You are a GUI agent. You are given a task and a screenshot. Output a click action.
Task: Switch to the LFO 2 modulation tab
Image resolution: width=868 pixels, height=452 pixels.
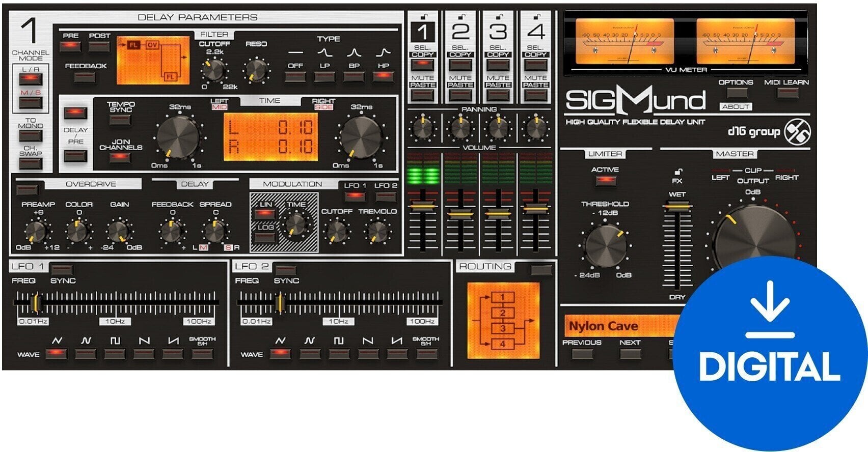tap(385, 196)
